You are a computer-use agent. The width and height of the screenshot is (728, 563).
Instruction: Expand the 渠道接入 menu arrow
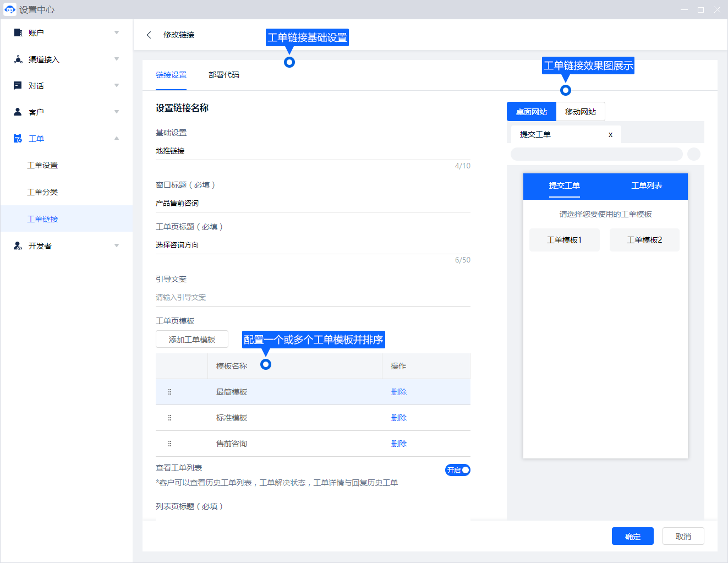tap(117, 59)
